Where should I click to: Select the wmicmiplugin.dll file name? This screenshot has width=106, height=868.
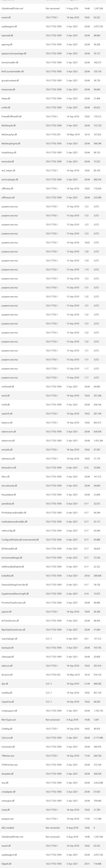coord(10,180)
